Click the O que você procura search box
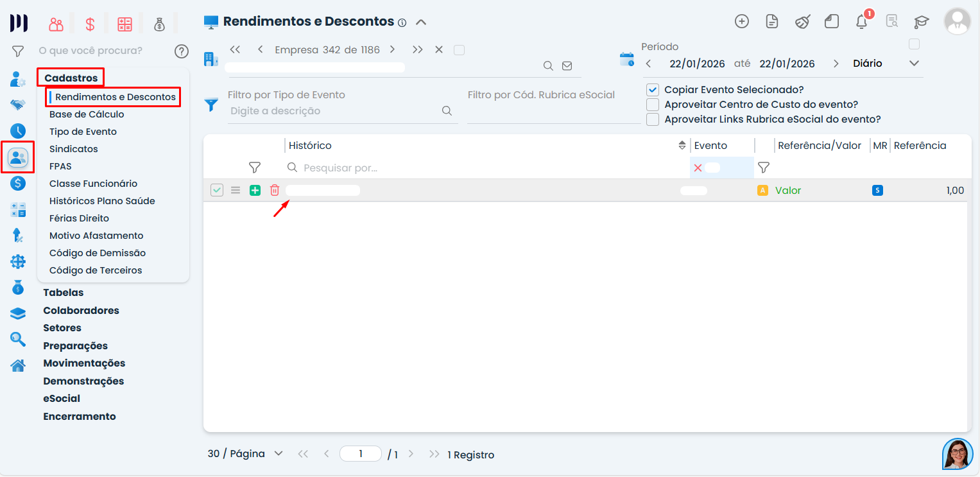The width and height of the screenshot is (980, 477). (102, 51)
